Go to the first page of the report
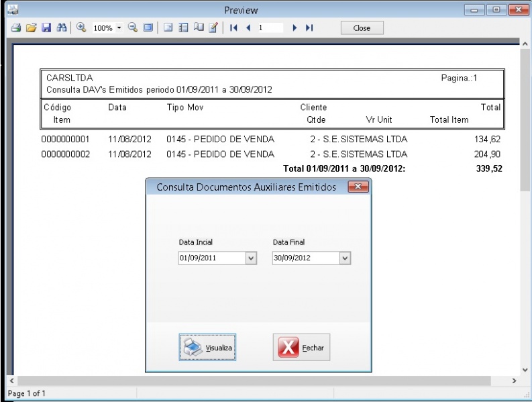The width and height of the screenshot is (532, 402). tap(234, 28)
